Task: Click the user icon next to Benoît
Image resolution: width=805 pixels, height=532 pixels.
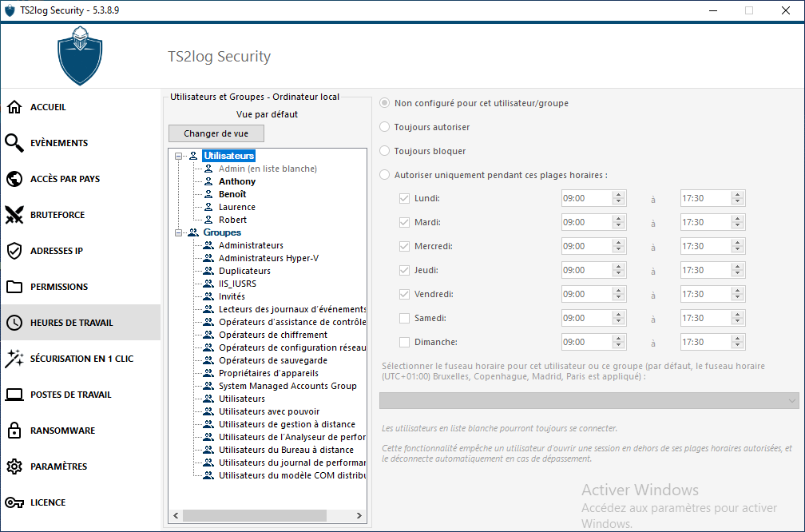Action: pos(208,194)
